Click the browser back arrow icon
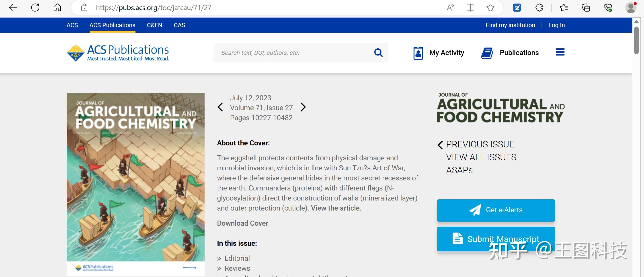Viewport: 644px width, 277px height. click(13, 8)
